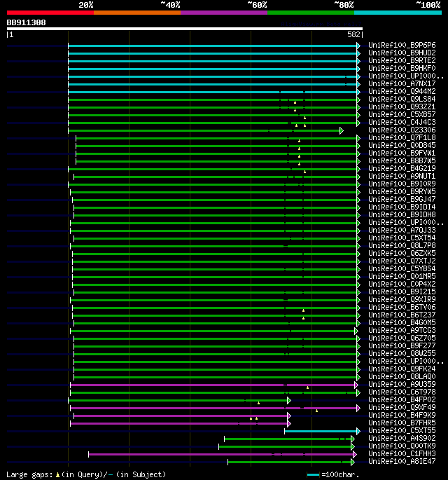
Task: Select the UniRef100_Q93ZZ1 label
Action: tap(402, 107)
